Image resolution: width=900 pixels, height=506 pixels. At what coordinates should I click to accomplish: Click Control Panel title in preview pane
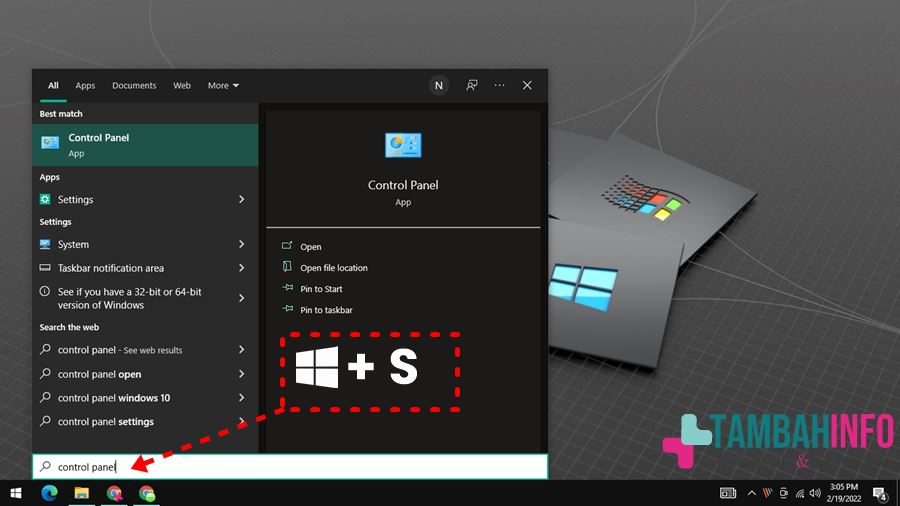[x=403, y=185]
